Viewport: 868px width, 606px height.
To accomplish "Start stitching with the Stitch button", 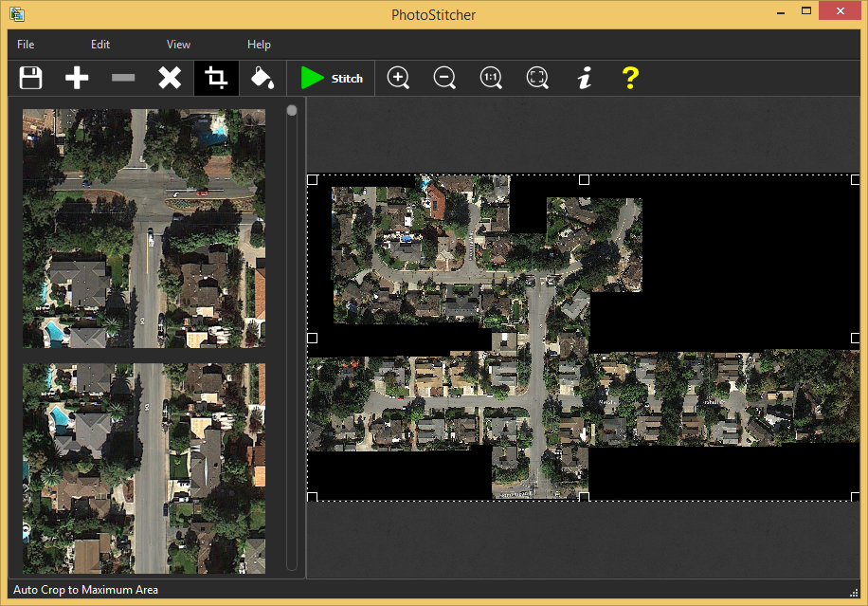I will pyautogui.click(x=332, y=78).
